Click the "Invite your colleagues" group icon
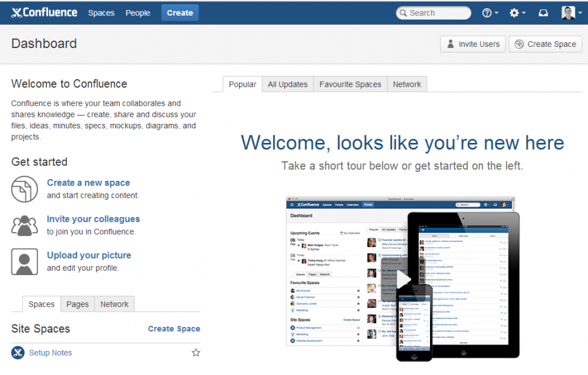The width and height of the screenshot is (588, 375). tap(24, 225)
